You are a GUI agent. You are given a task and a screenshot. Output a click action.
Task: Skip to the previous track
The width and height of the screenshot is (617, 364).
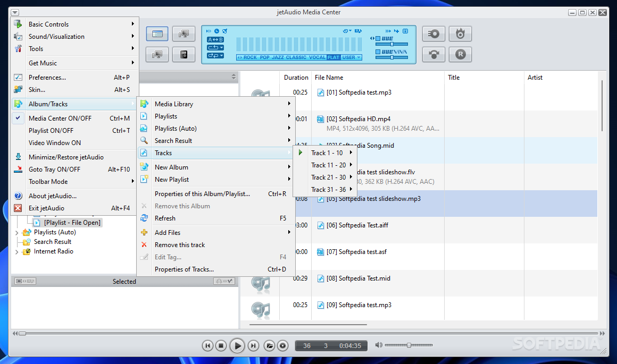tap(207, 346)
